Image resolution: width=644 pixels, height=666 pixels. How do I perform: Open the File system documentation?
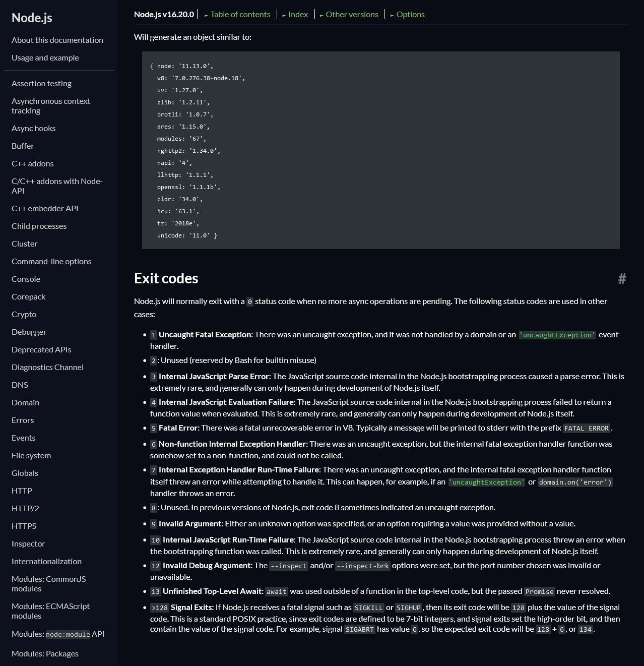pos(31,455)
